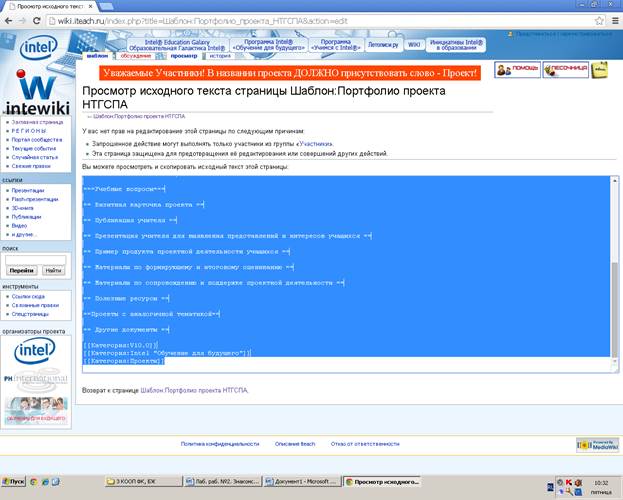Screen dimensions: 623x500
Task: Bookmark the page with the star icon
Action: click(599, 21)
